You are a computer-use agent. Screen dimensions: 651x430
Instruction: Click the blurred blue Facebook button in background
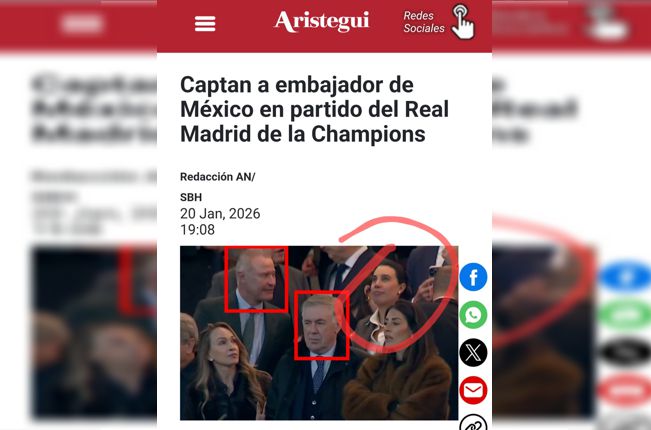(625, 275)
